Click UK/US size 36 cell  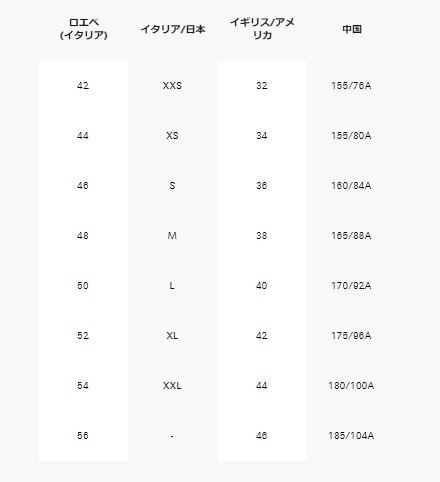tap(262, 186)
